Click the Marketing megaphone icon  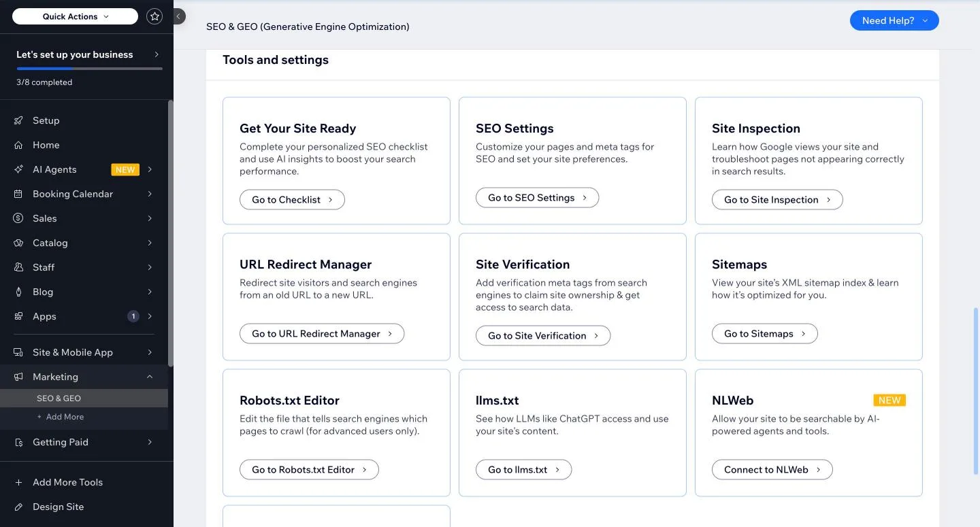click(19, 377)
